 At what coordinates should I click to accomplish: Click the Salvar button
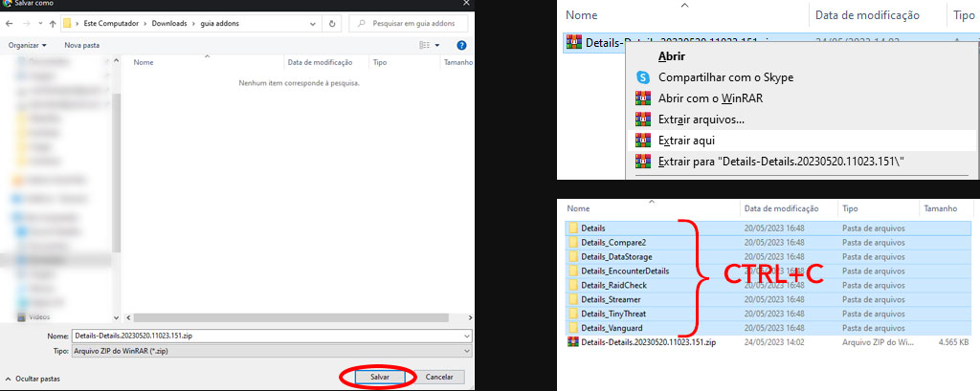pyautogui.click(x=379, y=378)
